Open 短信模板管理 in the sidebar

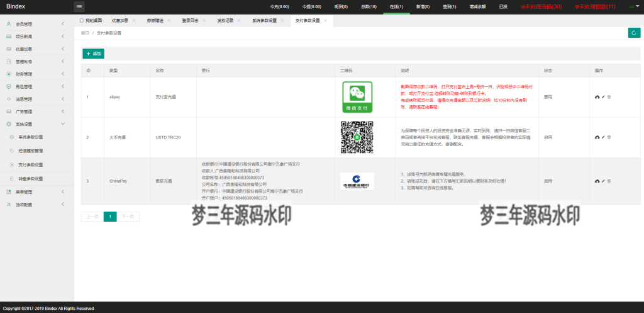(31, 151)
